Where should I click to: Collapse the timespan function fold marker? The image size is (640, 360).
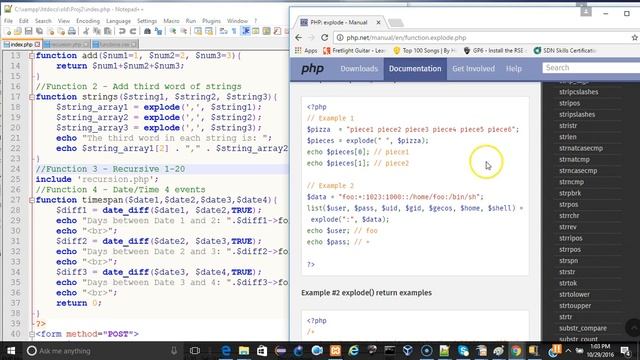coord(31,200)
